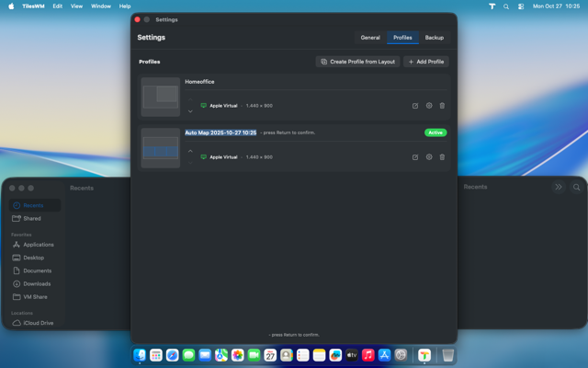Click Create Profile from Layout button
Screen dimensions: 588x368
357,62
